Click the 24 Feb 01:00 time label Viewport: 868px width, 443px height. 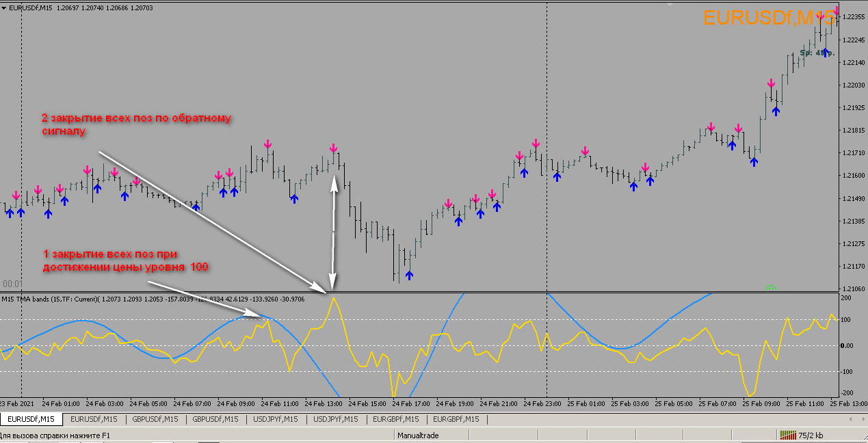pos(62,403)
